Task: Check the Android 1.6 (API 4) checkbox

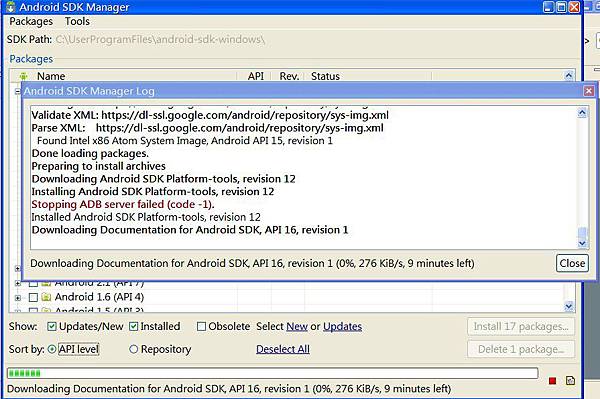Action: pyautogui.click(x=33, y=297)
